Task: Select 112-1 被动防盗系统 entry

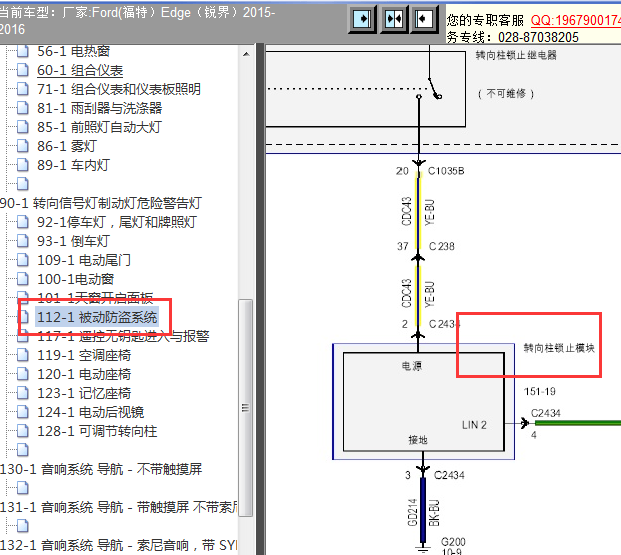Action: 97,317
